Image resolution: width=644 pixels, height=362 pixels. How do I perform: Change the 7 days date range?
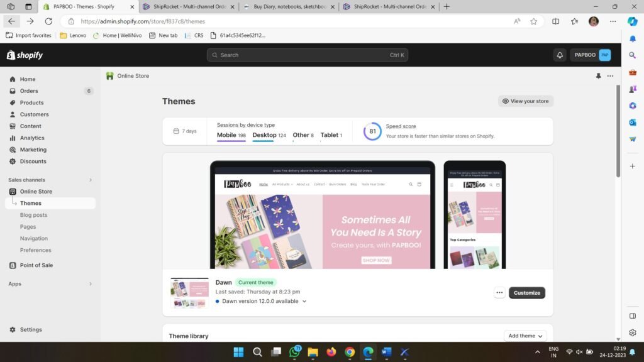pos(186,131)
